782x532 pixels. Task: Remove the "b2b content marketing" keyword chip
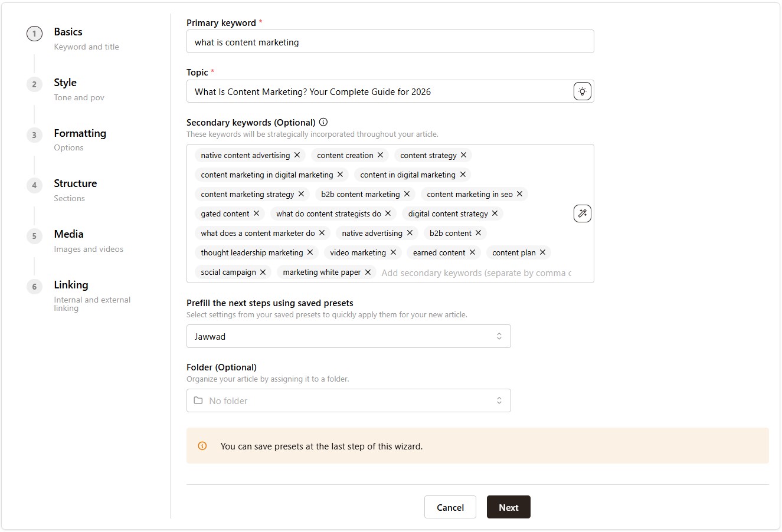click(407, 194)
